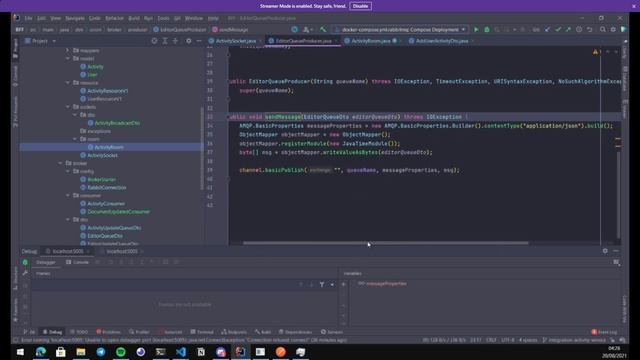Click the editor horizontal scrollbar
The height and width of the screenshot is (360, 640).
coord(386,243)
